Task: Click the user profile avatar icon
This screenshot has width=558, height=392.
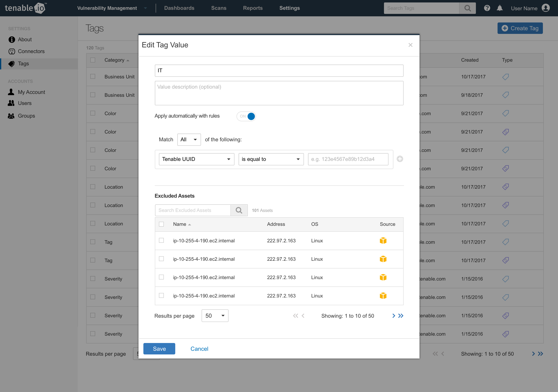Action: pos(546,8)
